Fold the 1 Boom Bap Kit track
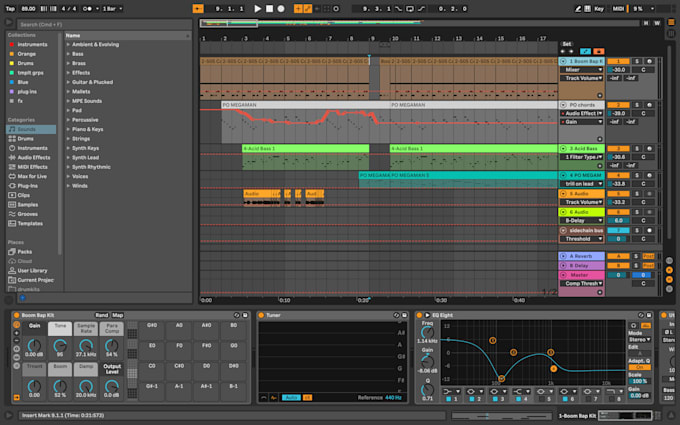This screenshot has height=425, width=680. click(563, 62)
